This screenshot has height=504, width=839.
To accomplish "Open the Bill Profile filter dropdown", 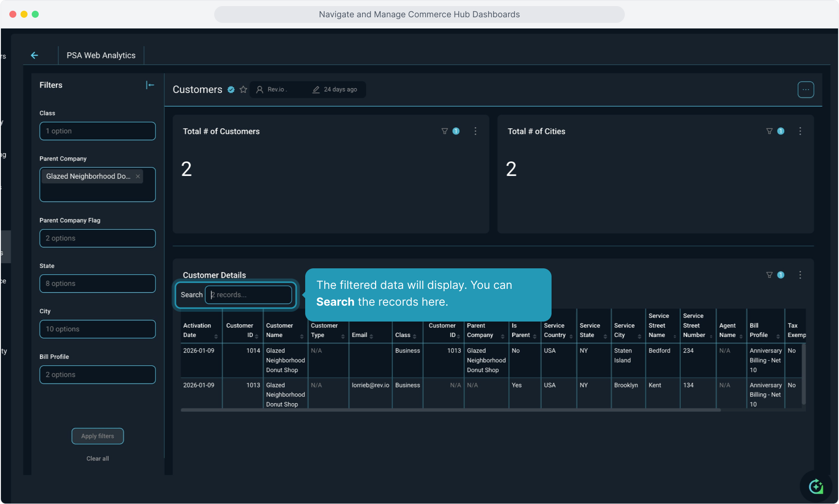I will pyautogui.click(x=98, y=375).
